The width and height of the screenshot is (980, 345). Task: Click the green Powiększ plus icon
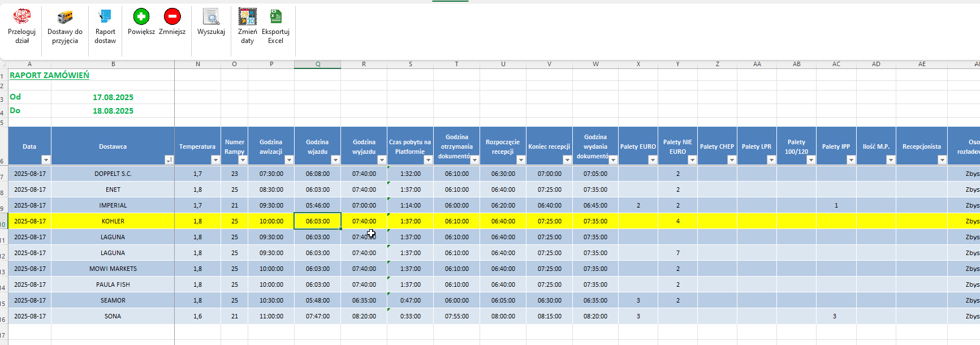point(141,16)
